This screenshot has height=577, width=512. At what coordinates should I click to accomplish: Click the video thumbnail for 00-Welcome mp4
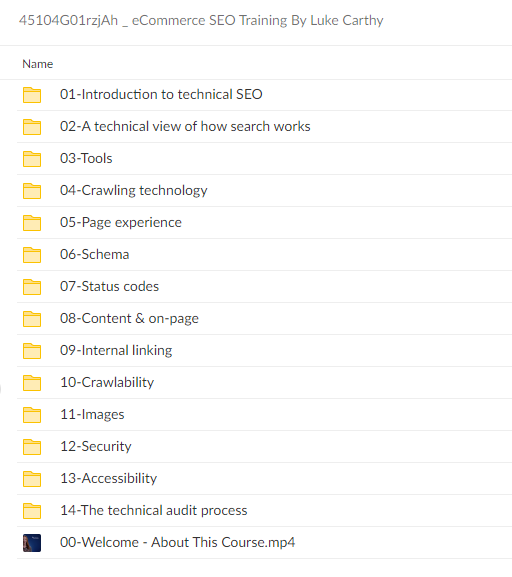tap(32, 543)
